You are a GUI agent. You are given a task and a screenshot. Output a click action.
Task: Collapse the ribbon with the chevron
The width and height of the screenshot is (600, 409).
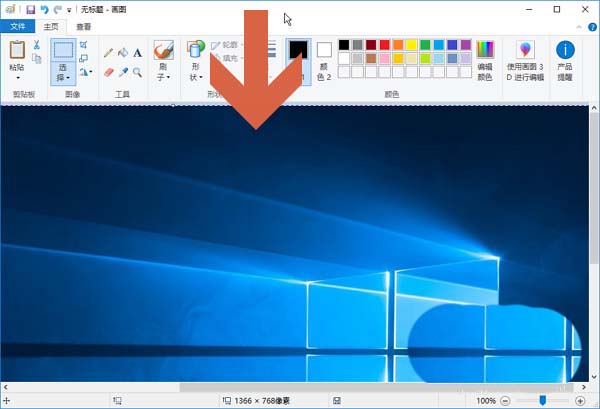579,27
